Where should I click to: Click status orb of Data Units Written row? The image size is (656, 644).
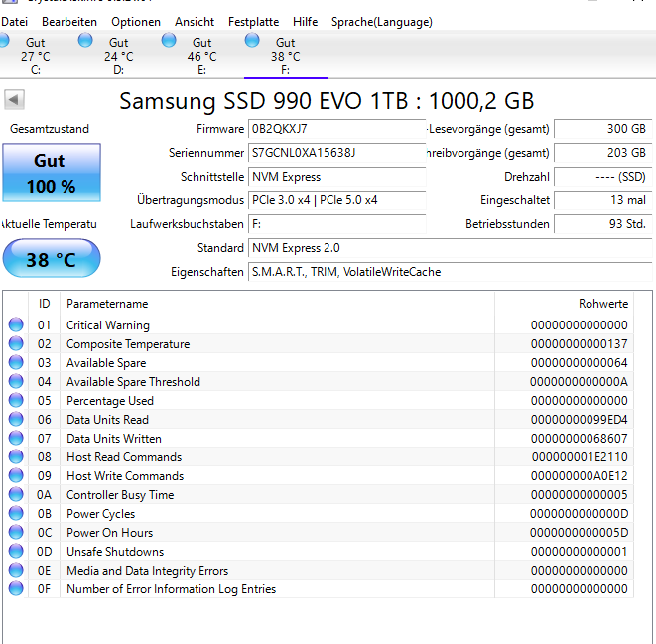[16, 438]
